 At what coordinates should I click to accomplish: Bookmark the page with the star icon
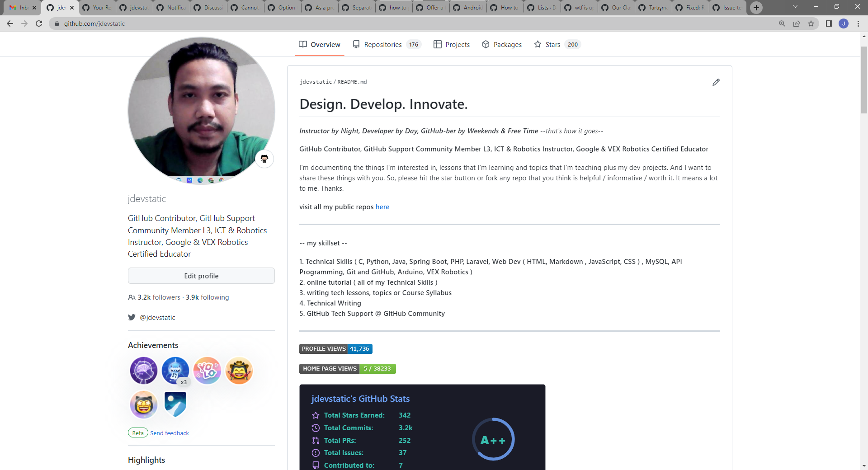click(x=811, y=23)
